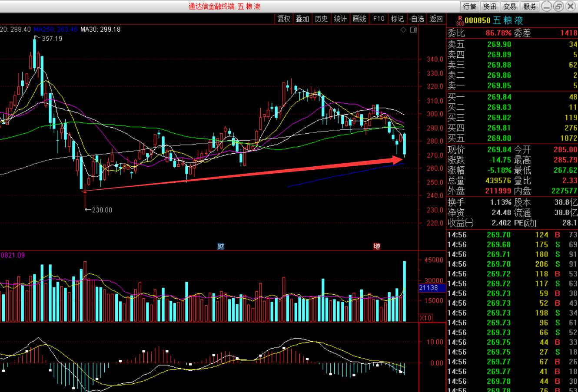Select the 画线 line drawing tool
This screenshot has width=578, height=392.
tap(359, 19)
